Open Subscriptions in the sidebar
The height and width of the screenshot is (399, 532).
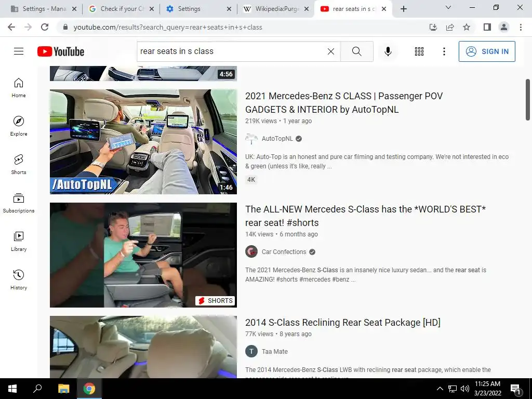19,203
